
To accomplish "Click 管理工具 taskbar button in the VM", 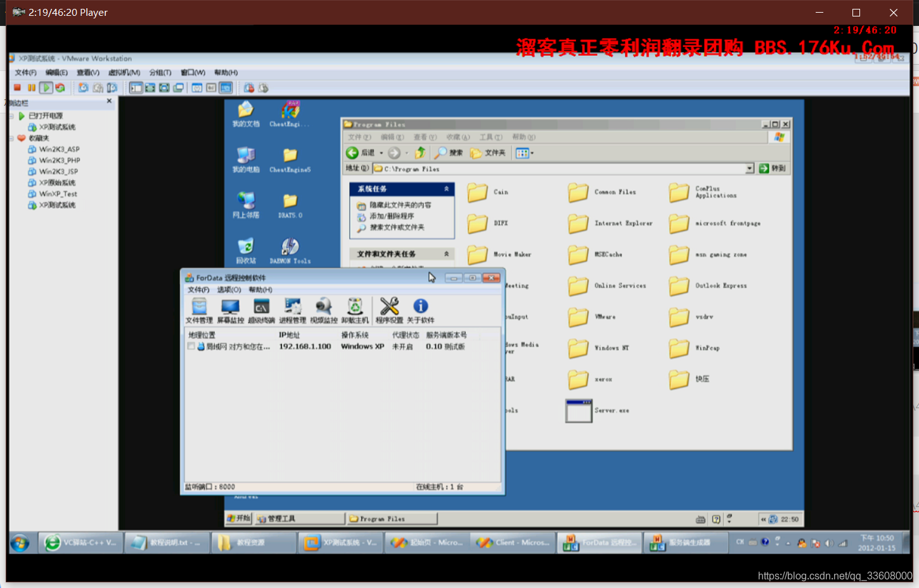I will (299, 519).
